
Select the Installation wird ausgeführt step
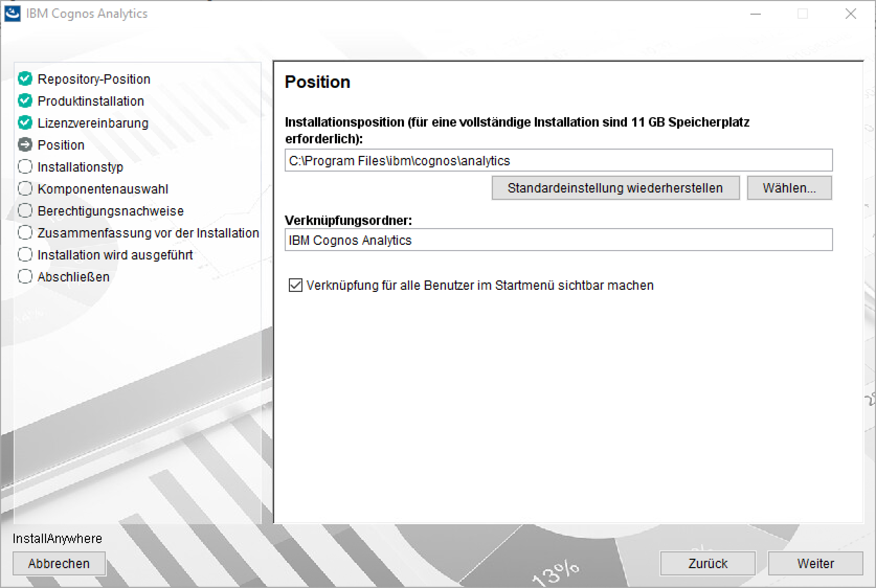pyautogui.click(x=115, y=255)
